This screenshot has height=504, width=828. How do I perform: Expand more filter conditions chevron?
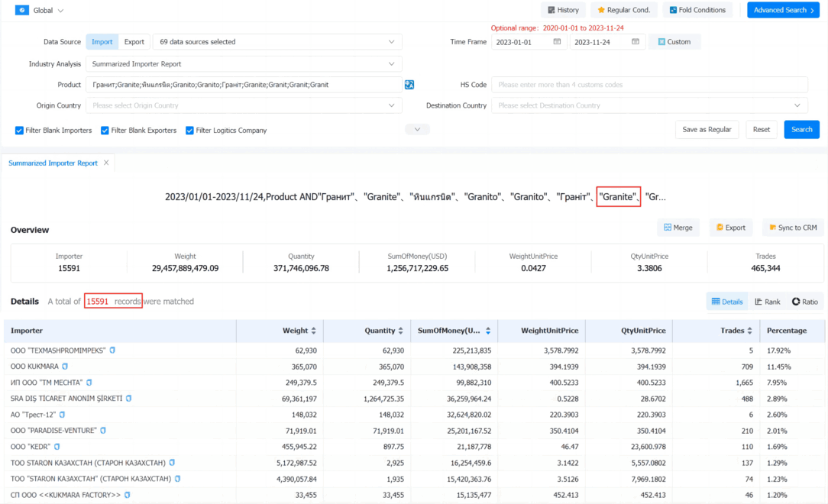(417, 129)
